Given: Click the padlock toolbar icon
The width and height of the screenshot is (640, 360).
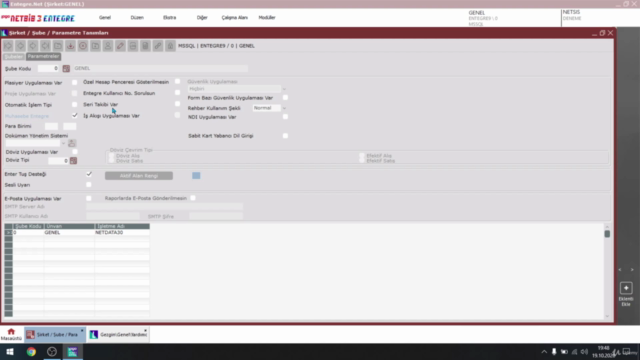Looking at the screenshot, I should [170, 46].
